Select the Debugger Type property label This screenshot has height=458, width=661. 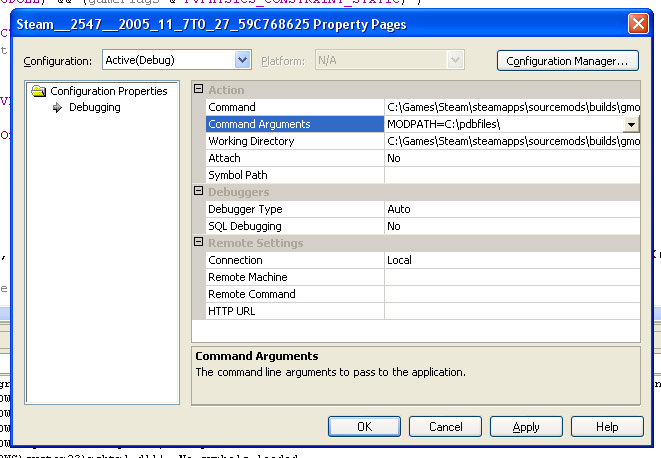tap(294, 209)
